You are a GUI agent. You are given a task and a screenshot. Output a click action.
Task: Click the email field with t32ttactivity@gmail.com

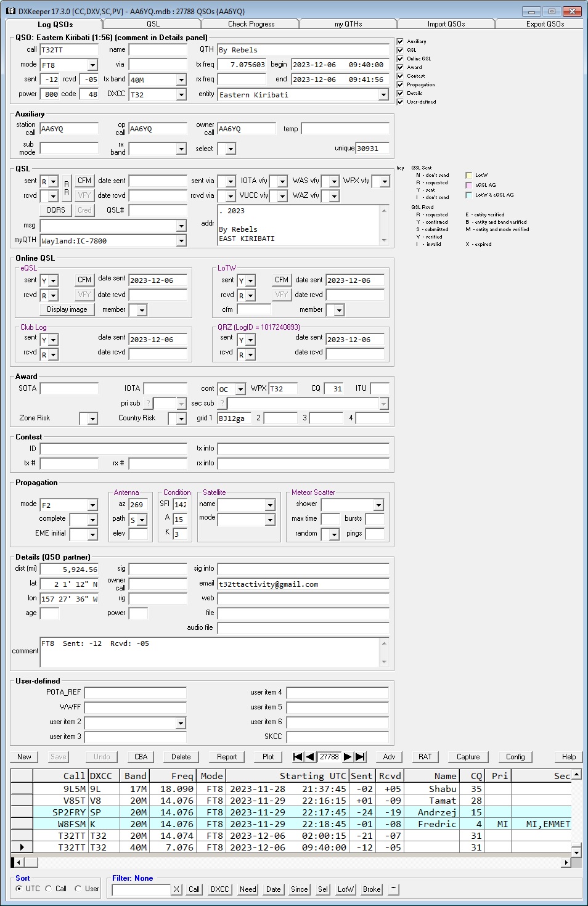point(303,584)
